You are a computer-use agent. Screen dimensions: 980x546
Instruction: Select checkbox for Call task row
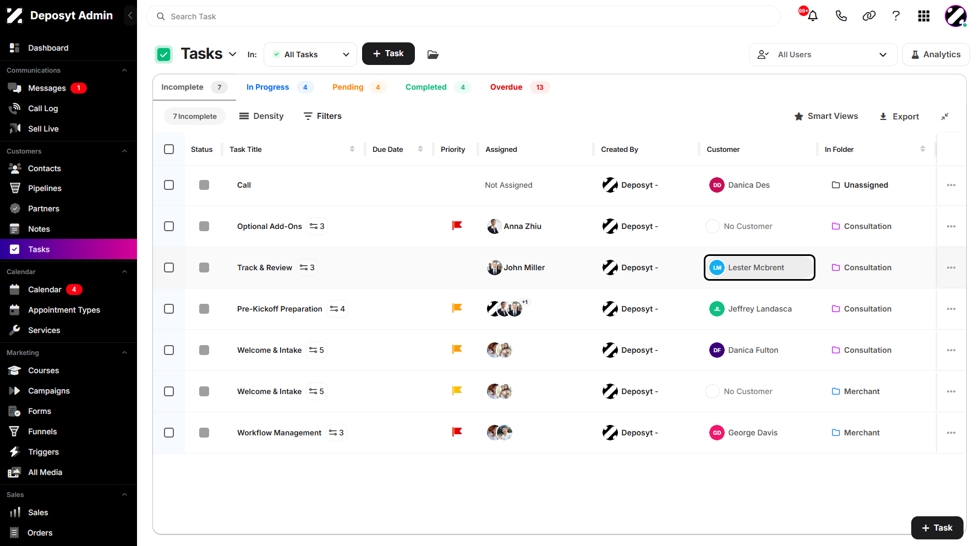[x=169, y=185]
